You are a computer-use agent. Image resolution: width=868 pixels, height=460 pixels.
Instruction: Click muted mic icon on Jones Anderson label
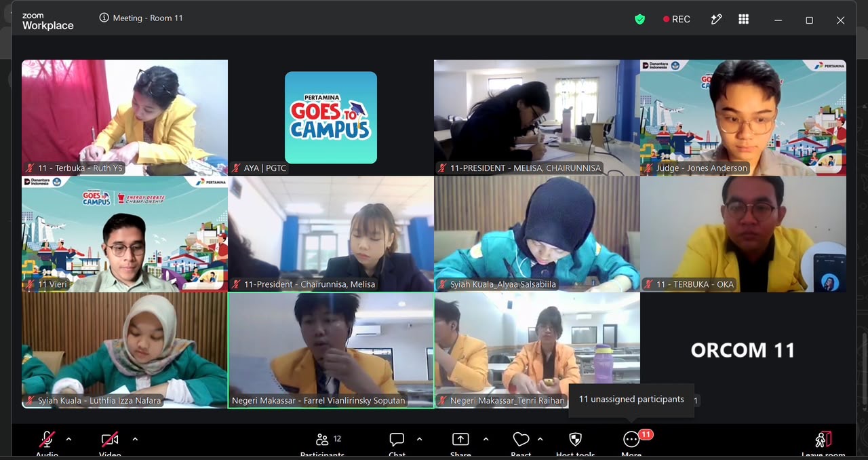648,168
